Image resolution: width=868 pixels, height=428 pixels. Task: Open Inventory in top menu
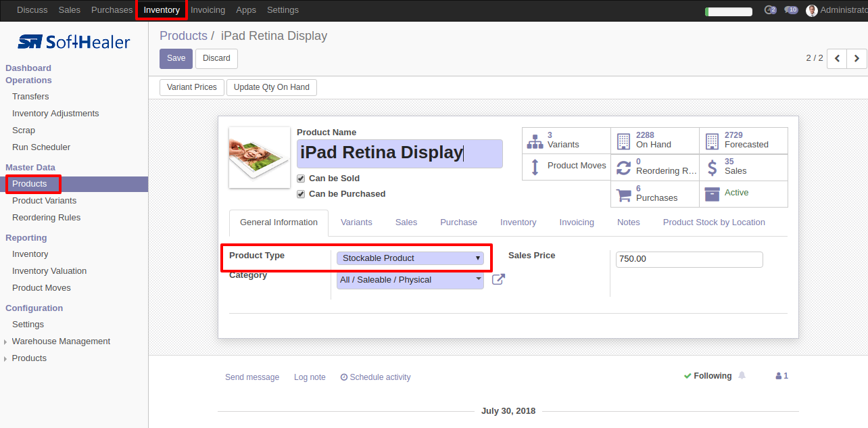pos(162,10)
